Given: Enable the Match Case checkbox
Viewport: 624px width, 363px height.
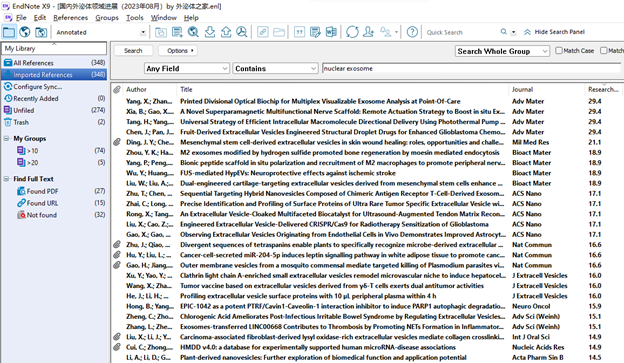Looking at the screenshot, I should point(559,51).
